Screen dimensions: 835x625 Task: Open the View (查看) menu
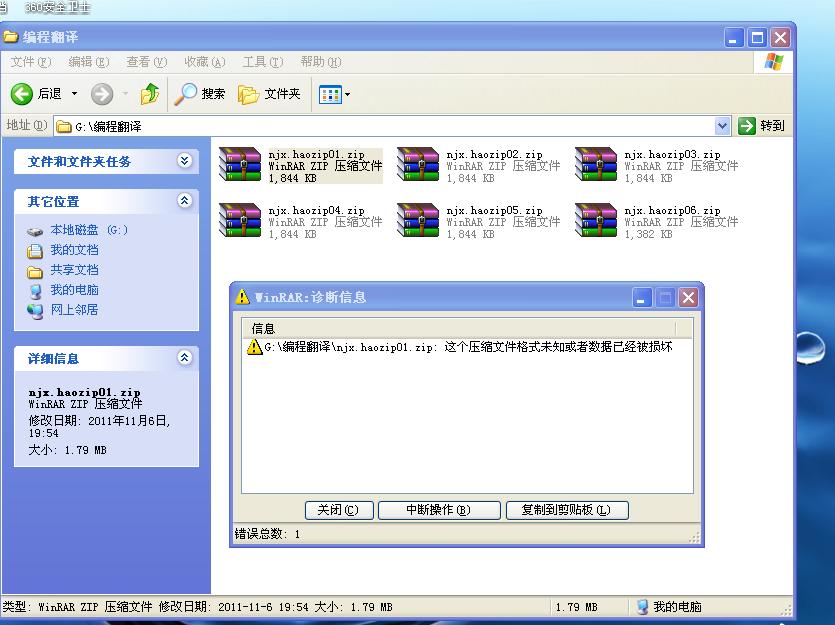[x=146, y=62]
